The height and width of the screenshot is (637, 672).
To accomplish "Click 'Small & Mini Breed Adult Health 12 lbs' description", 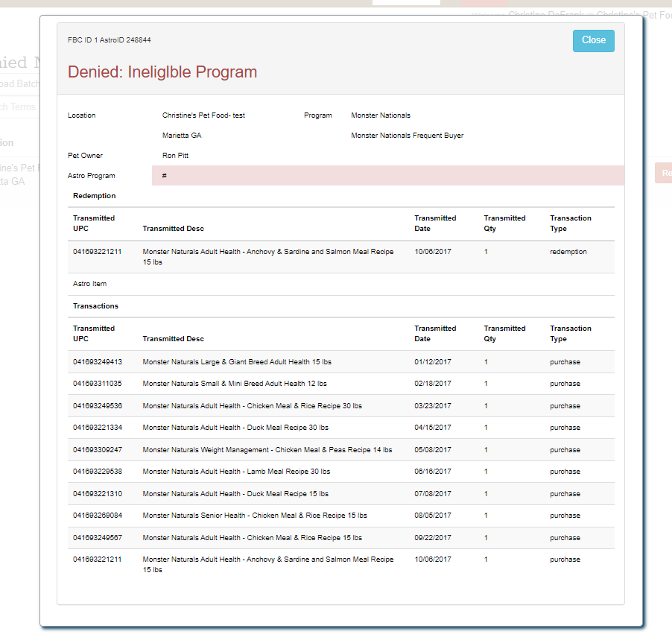I will (x=235, y=383).
